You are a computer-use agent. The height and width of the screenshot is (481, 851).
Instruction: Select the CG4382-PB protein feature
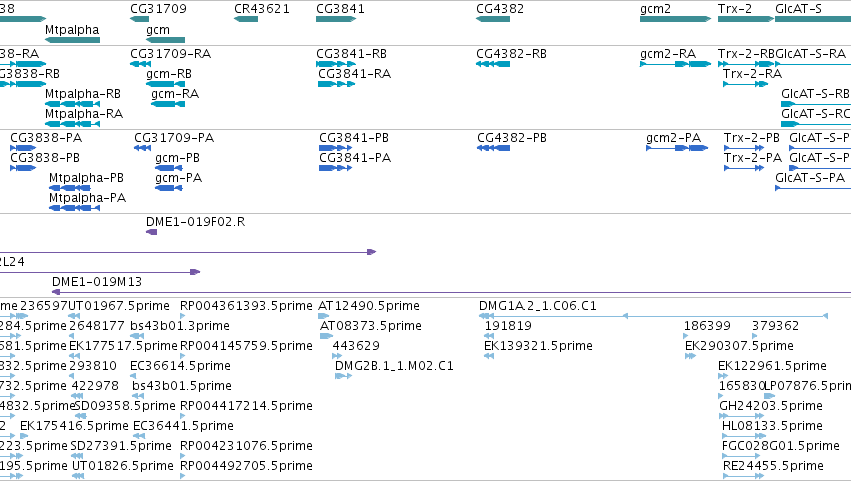click(493, 148)
